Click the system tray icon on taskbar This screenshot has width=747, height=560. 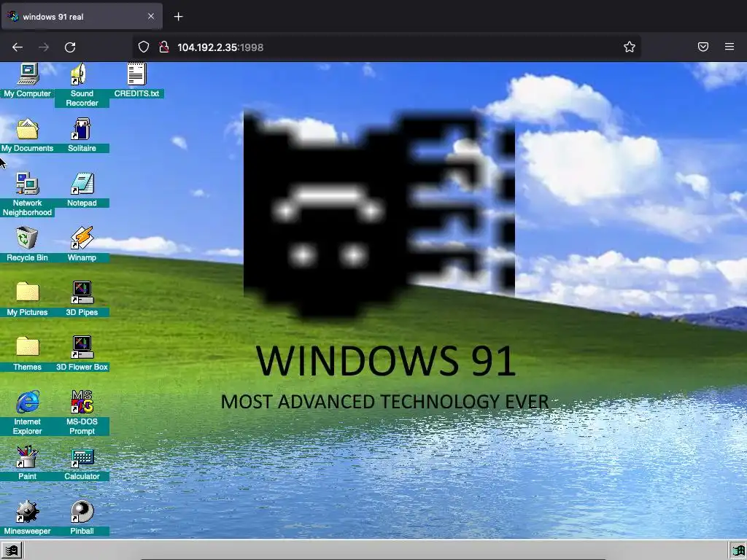coord(738,551)
